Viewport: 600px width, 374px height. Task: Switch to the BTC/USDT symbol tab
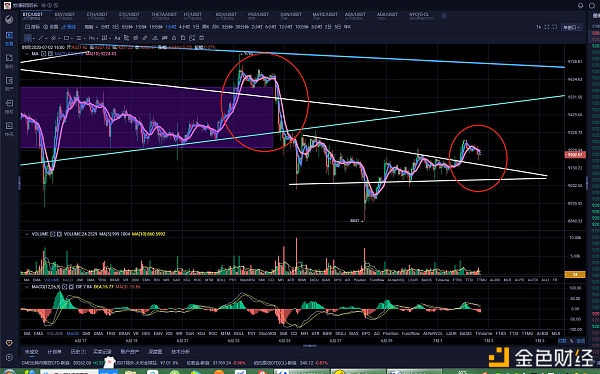(x=33, y=16)
